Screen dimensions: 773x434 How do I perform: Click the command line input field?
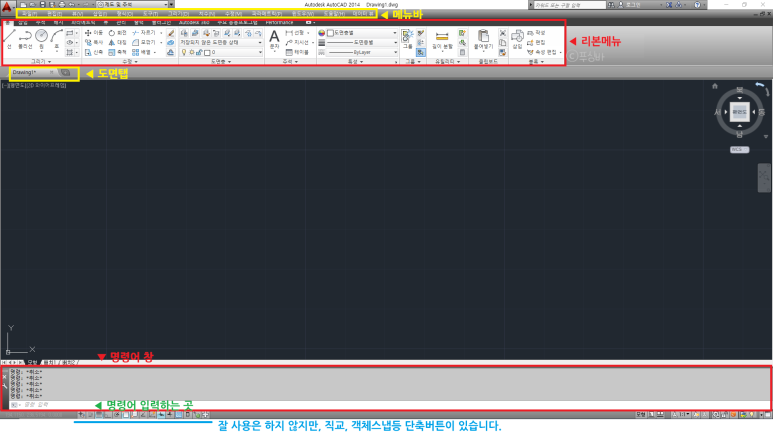click(389, 404)
